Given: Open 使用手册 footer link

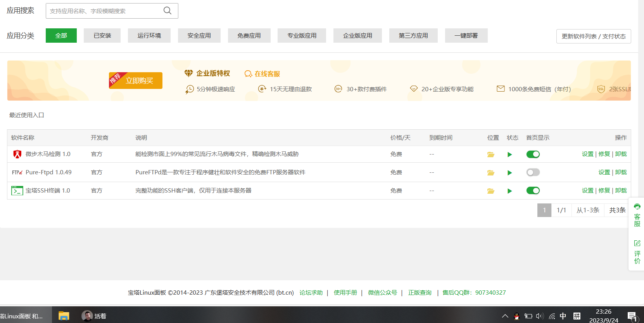Looking at the screenshot, I should 345,293.
